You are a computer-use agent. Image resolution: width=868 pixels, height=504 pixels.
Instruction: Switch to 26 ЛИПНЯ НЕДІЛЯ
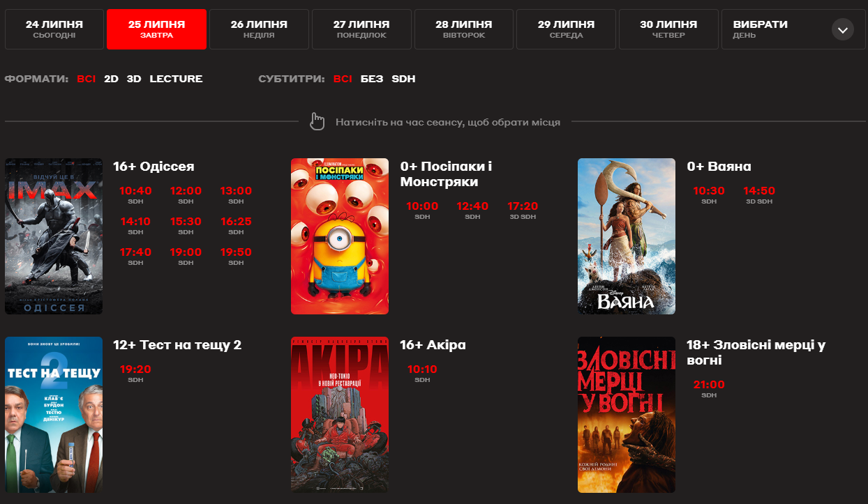point(259,29)
